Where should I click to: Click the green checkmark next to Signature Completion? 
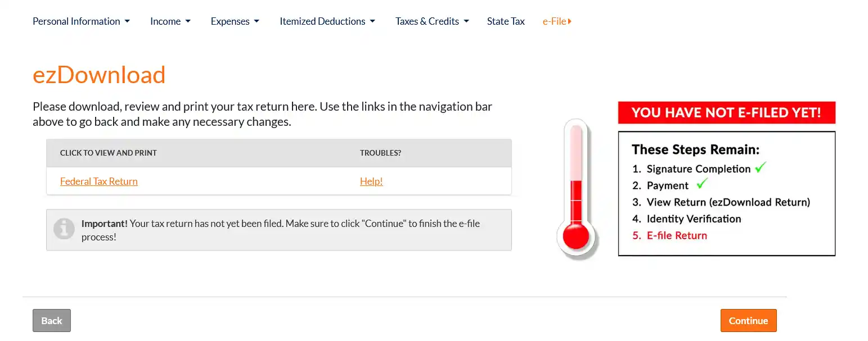(761, 167)
